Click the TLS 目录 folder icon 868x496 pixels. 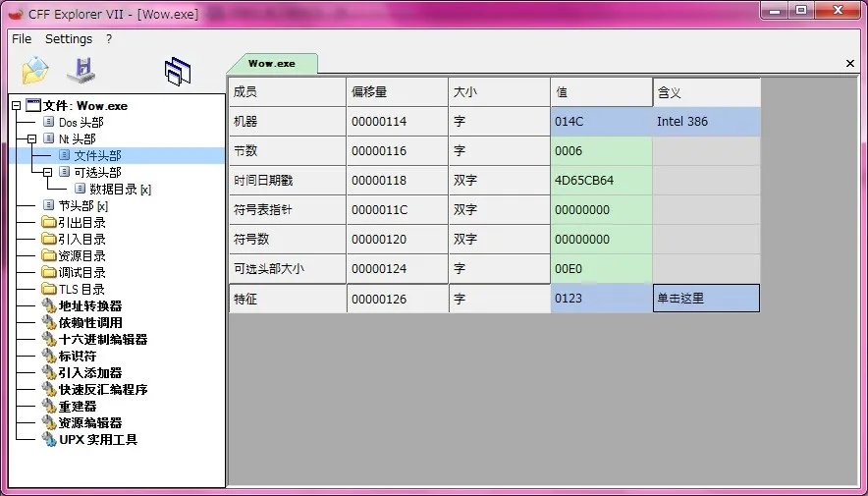point(49,289)
